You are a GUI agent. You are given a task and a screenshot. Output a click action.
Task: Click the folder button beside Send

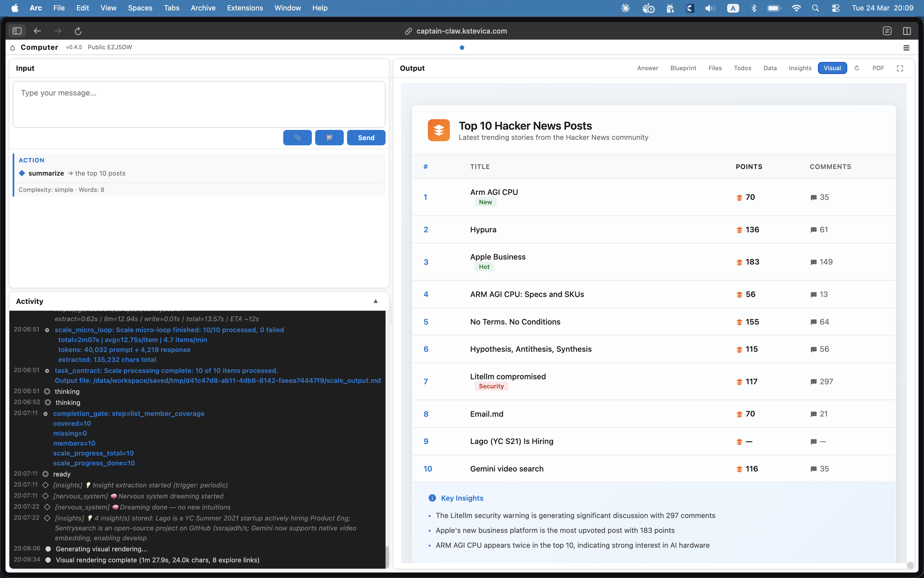pos(329,138)
